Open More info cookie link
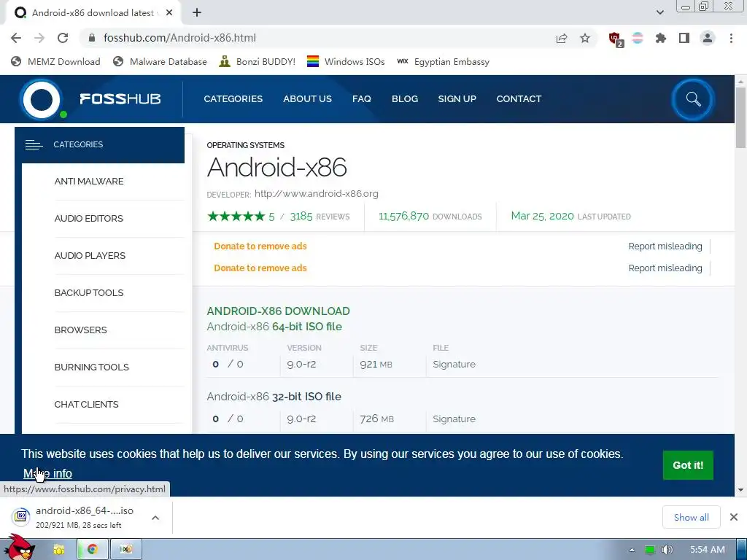747x560 pixels. coord(47,473)
